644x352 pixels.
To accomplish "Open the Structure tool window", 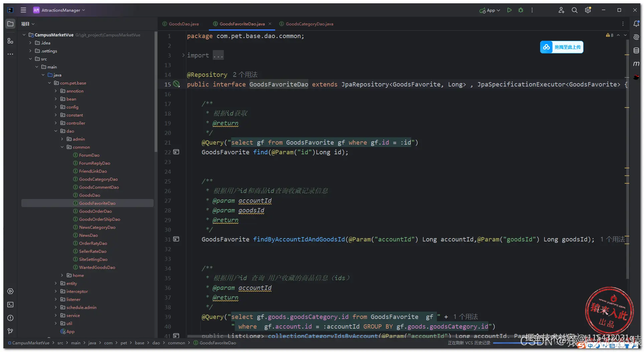I will 10,41.
